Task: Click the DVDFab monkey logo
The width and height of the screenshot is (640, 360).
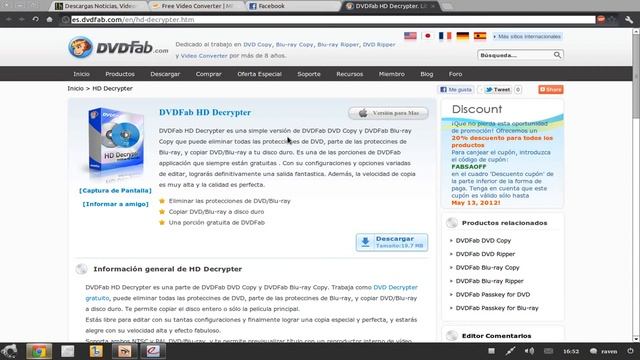Action: coord(80,47)
